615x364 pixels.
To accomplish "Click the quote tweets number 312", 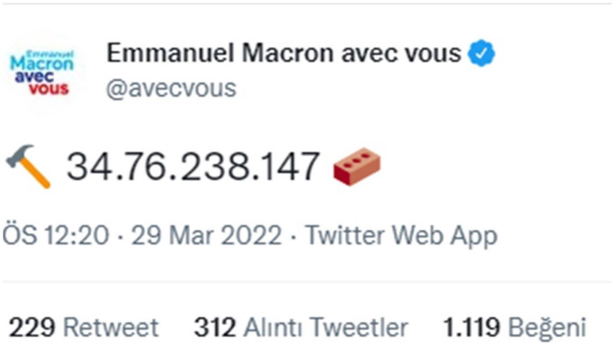I will pyautogui.click(x=215, y=328).
